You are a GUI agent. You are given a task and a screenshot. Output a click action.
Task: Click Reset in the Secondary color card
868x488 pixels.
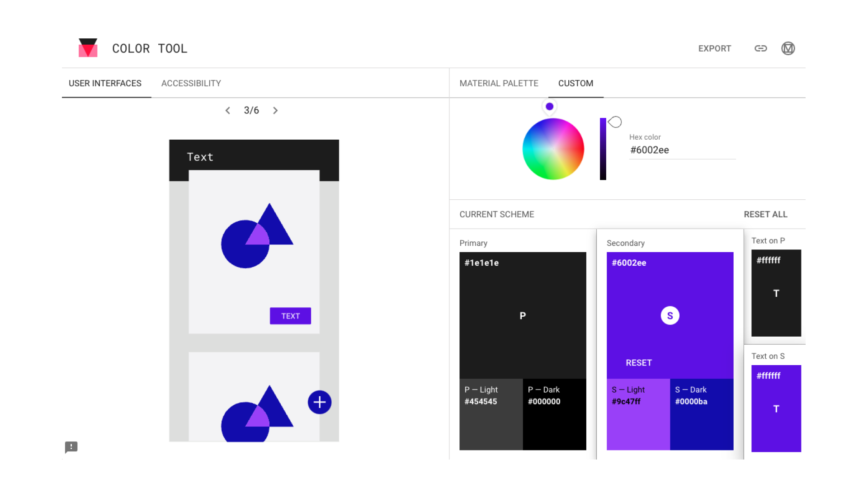click(638, 363)
